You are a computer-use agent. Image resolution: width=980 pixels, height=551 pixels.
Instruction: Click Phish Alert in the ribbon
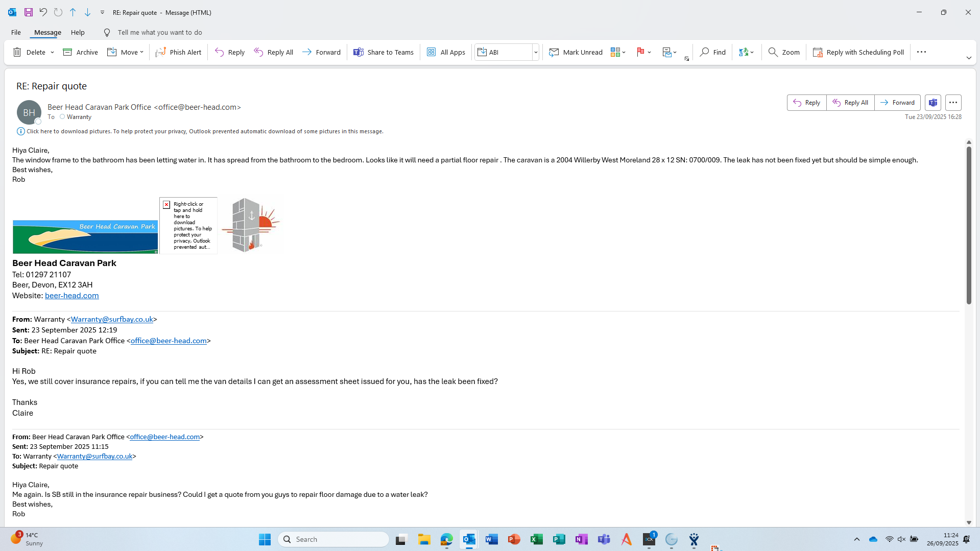[x=179, y=52]
